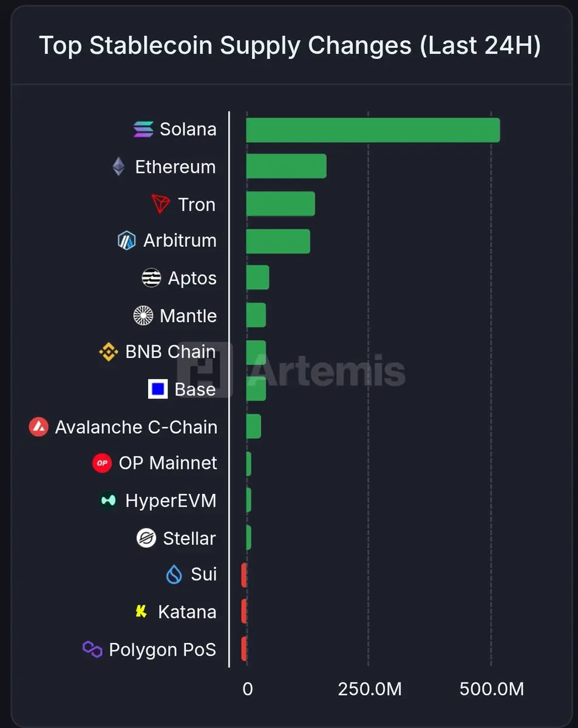Select the OP Mainnet red icon

(102, 463)
